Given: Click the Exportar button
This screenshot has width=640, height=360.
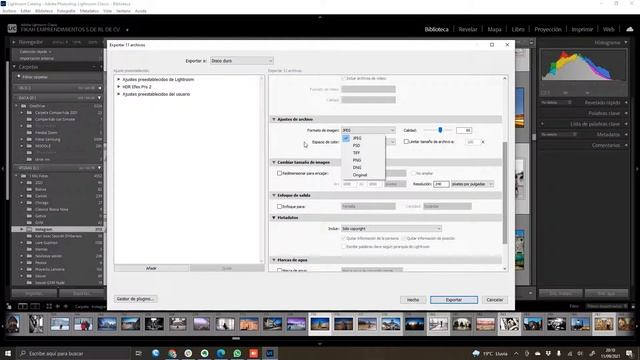Looking at the screenshot, I should [453, 300].
